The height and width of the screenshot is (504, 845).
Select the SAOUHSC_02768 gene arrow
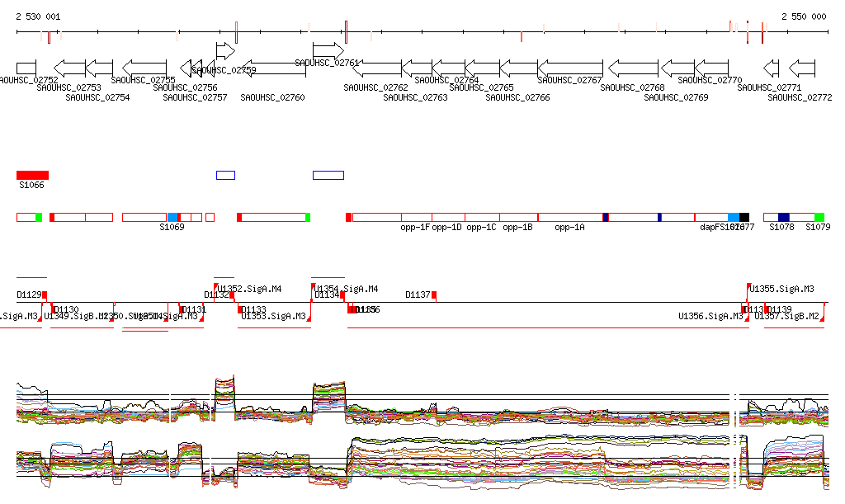point(633,68)
